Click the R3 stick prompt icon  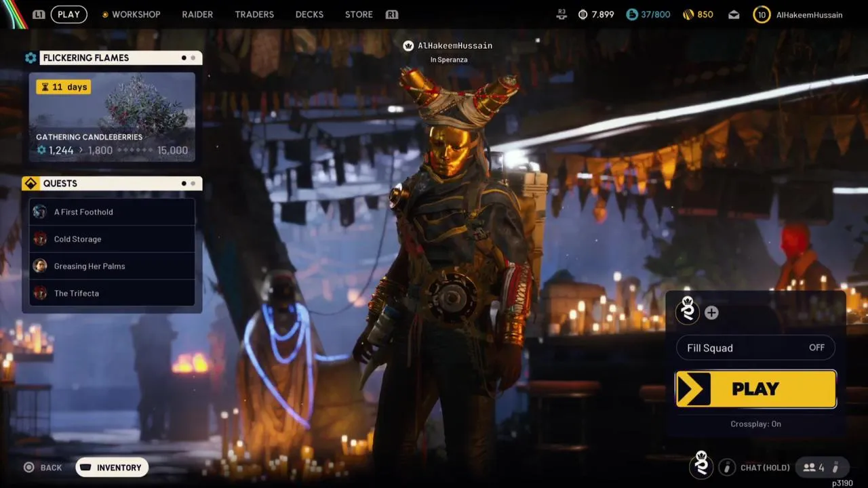(561, 14)
